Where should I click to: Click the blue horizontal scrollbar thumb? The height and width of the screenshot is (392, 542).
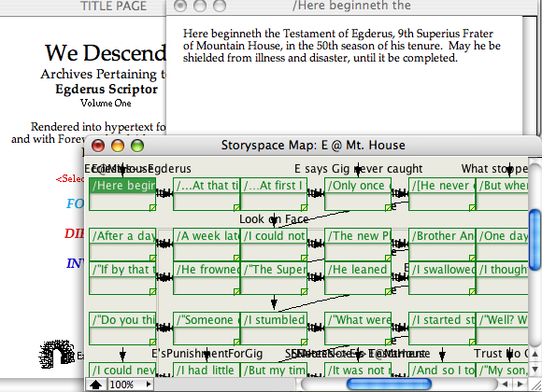click(x=389, y=384)
